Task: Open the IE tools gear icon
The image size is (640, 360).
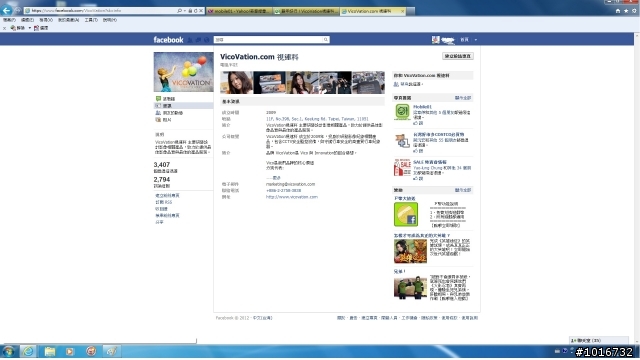Action: point(634,11)
